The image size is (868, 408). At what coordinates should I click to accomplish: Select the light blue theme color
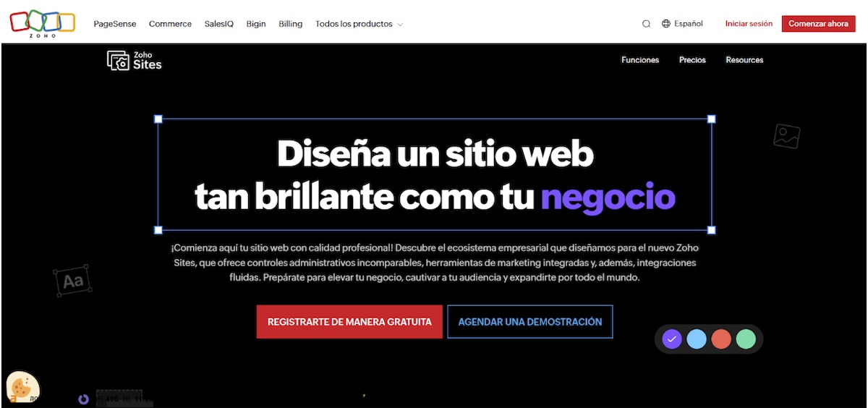[x=697, y=339]
